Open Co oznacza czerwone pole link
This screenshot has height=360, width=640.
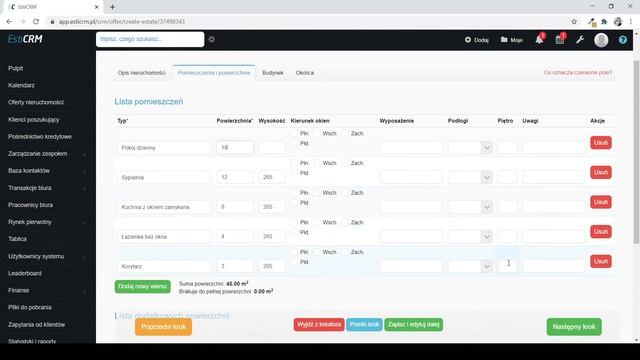click(578, 72)
